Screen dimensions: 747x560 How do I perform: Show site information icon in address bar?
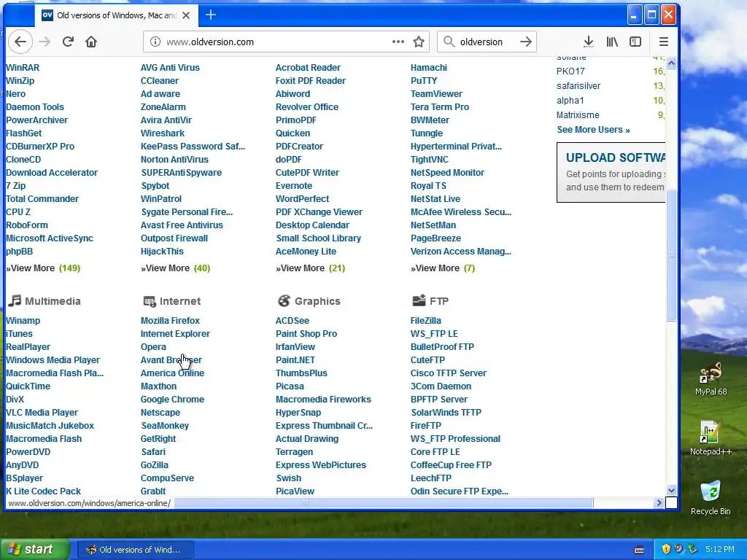click(x=155, y=42)
